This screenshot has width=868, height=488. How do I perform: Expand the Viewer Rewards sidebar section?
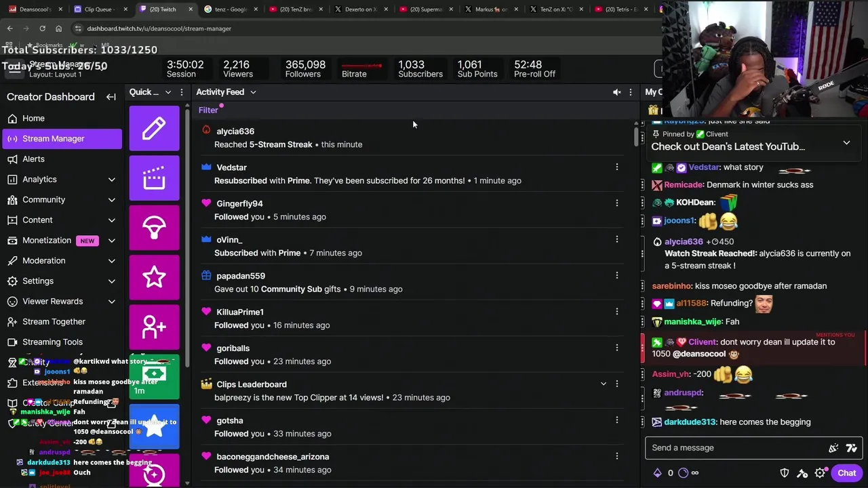111,302
